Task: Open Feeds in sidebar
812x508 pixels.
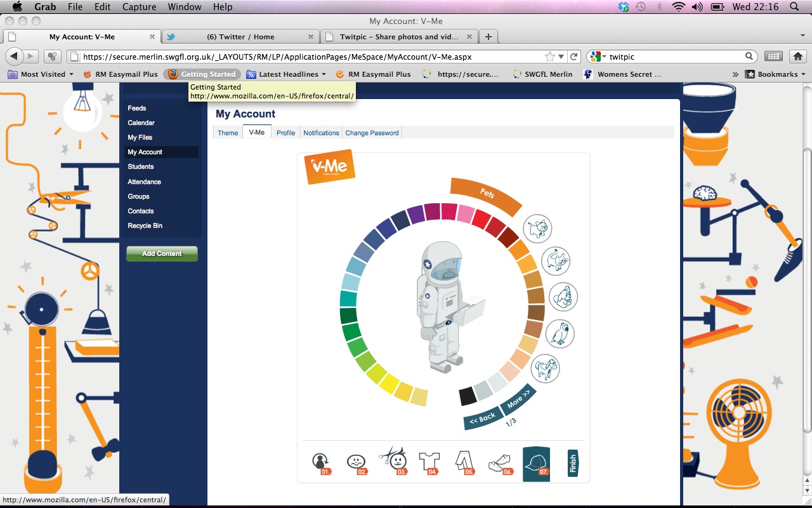Action: tap(137, 108)
